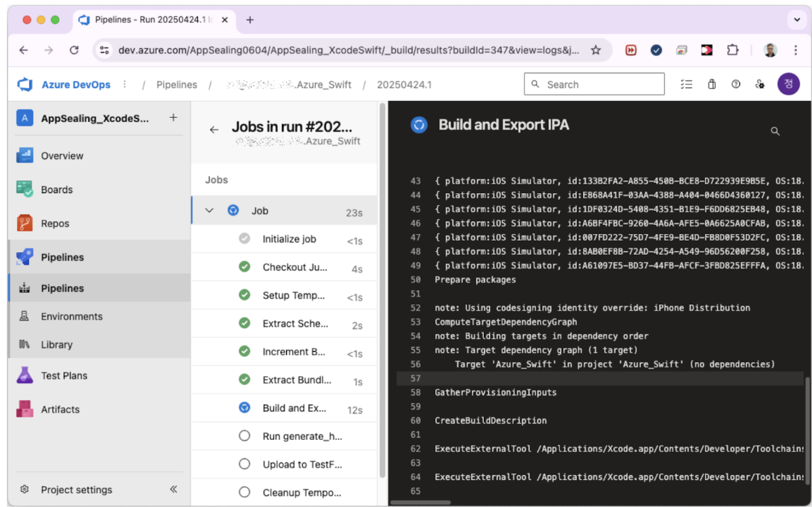812x507 pixels.
Task: Open the help question mark icon
Action: pos(735,85)
